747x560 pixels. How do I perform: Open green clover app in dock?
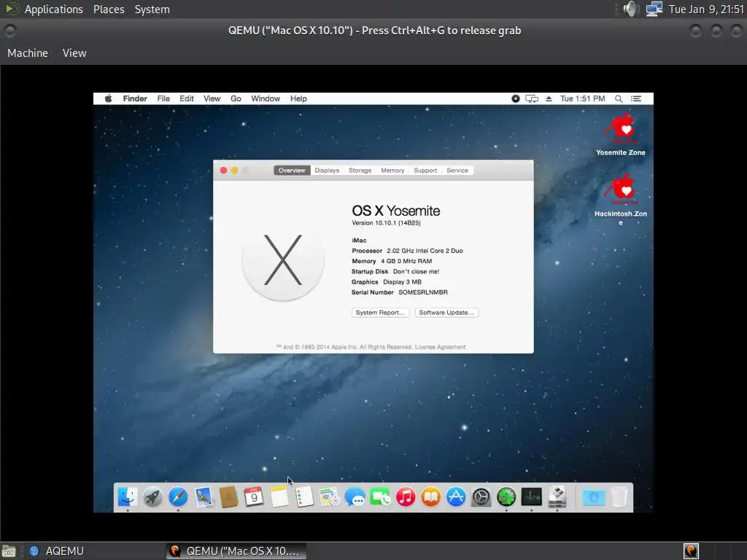[x=506, y=497]
